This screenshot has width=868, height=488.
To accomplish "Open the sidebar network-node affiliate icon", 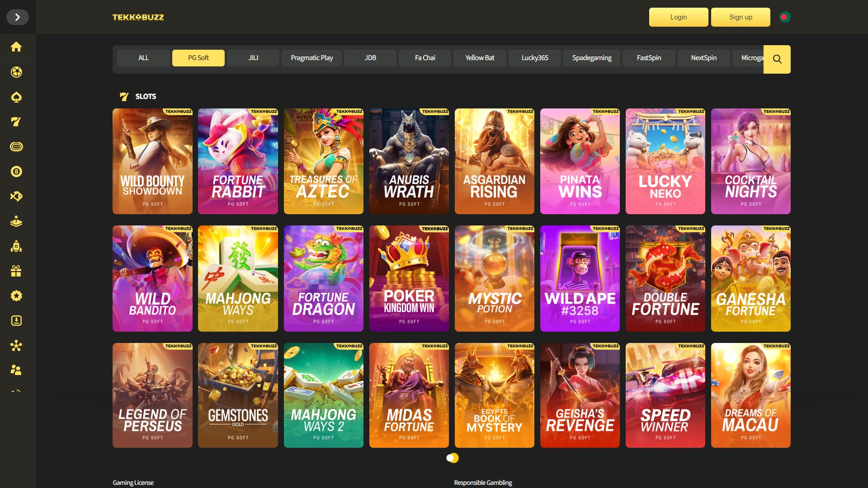I will pos(16,346).
